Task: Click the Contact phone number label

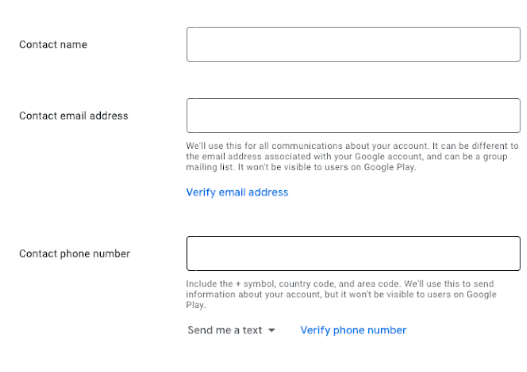Action: (74, 253)
